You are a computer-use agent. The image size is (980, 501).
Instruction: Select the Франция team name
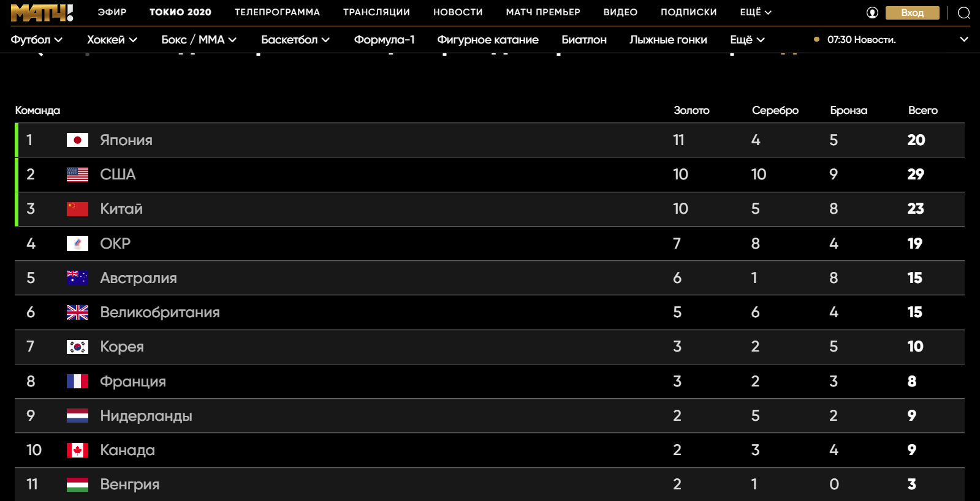click(133, 382)
